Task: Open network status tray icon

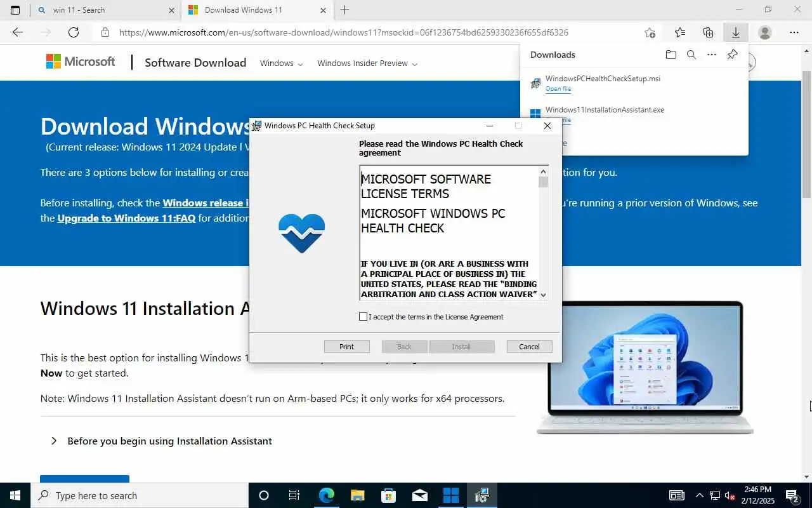Action: (x=715, y=495)
